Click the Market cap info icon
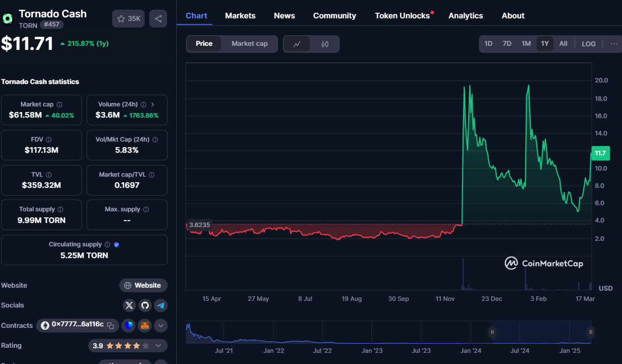622x364 pixels. (x=60, y=104)
